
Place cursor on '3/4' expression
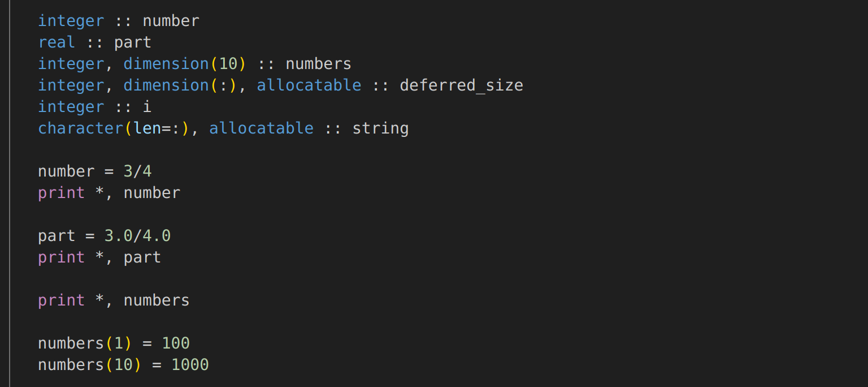[137, 171]
